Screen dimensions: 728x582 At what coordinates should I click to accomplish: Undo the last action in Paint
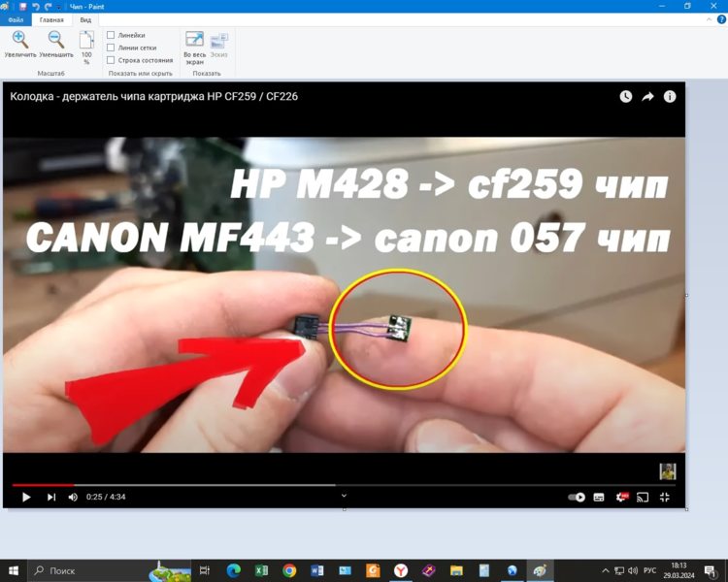pos(36,7)
